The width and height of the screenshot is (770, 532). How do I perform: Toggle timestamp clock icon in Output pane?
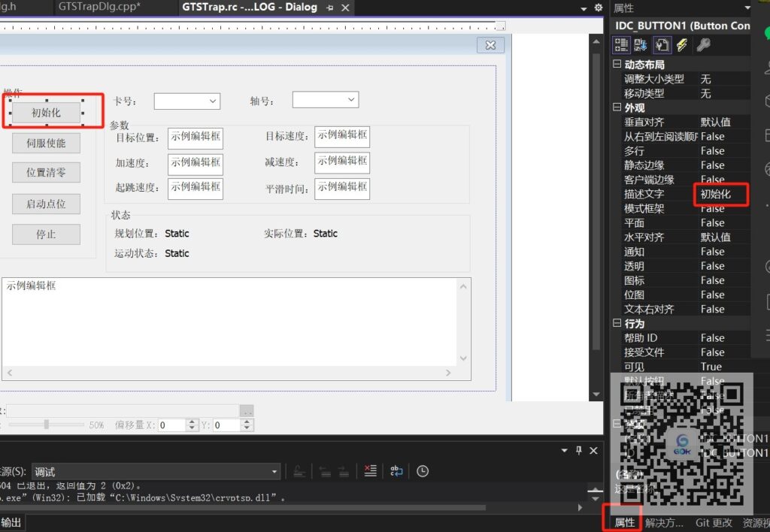[423, 471]
